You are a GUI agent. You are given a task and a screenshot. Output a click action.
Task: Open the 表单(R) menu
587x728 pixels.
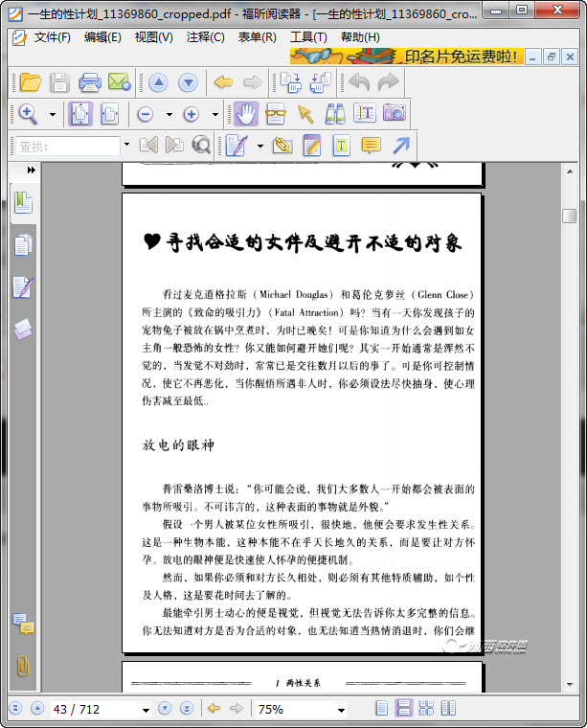257,37
